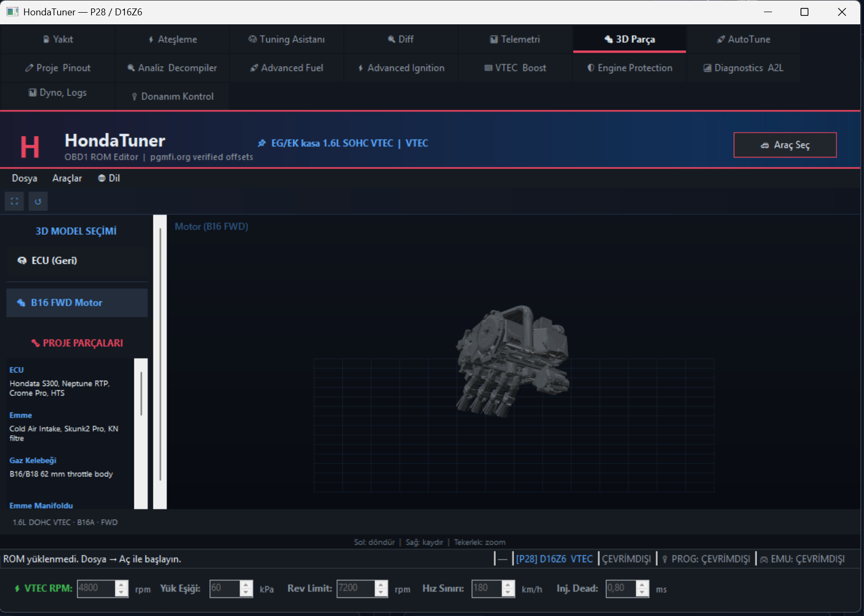This screenshot has height=616, width=864.
Task: Open the Diagnostics A2L tab
Action: [x=744, y=68]
